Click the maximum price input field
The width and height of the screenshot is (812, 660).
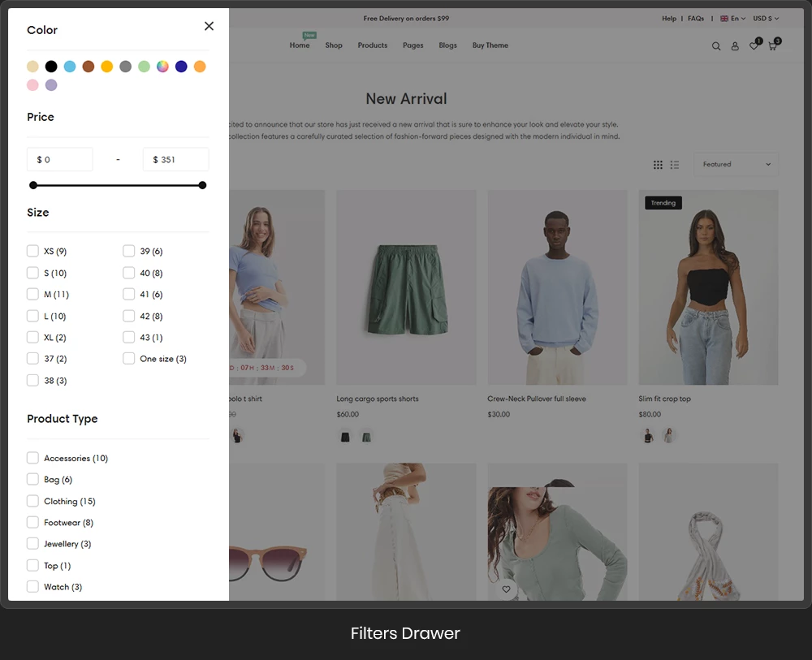175,160
